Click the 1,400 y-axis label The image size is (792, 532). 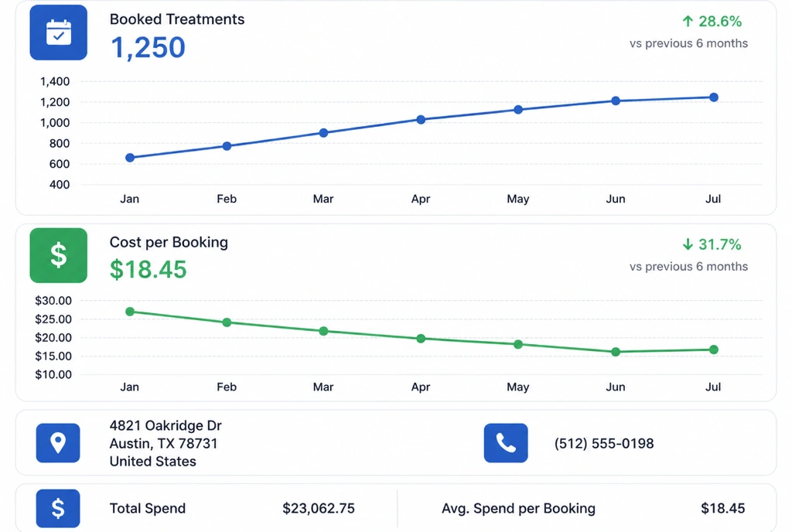(x=55, y=81)
